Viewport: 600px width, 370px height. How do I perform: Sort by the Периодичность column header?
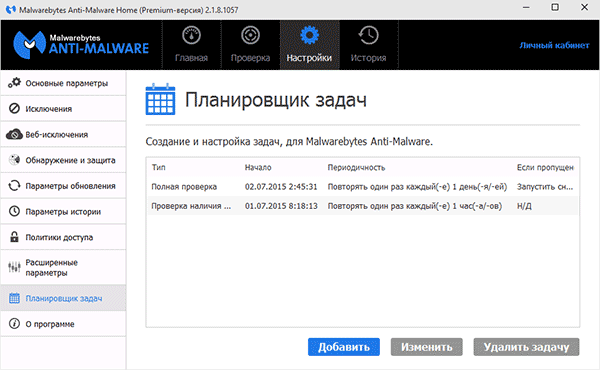(x=356, y=168)
